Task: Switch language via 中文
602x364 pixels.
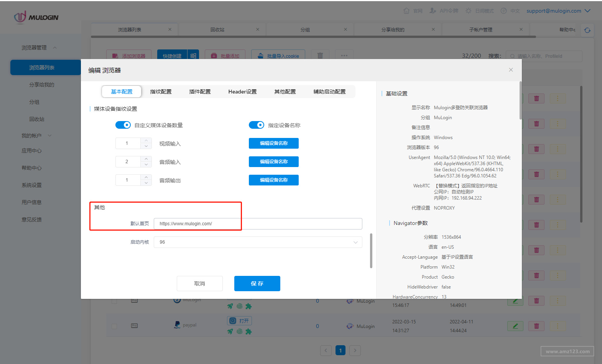Action: [x=510, y=11]
